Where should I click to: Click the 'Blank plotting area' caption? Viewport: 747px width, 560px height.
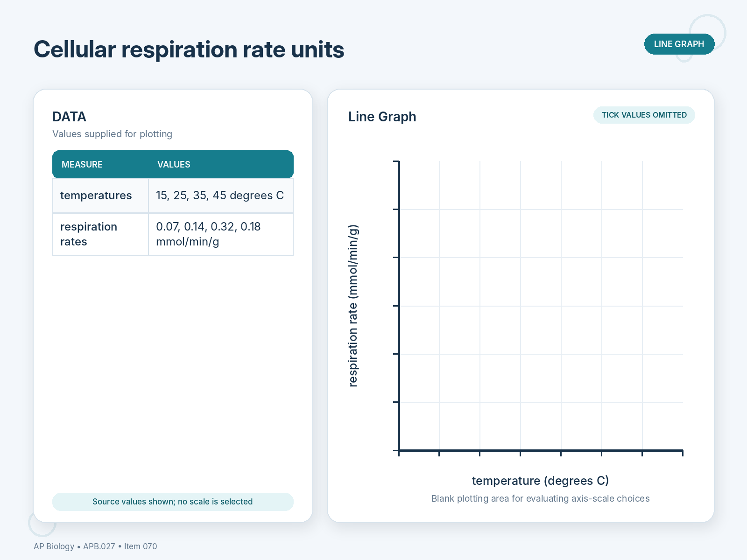540,498
